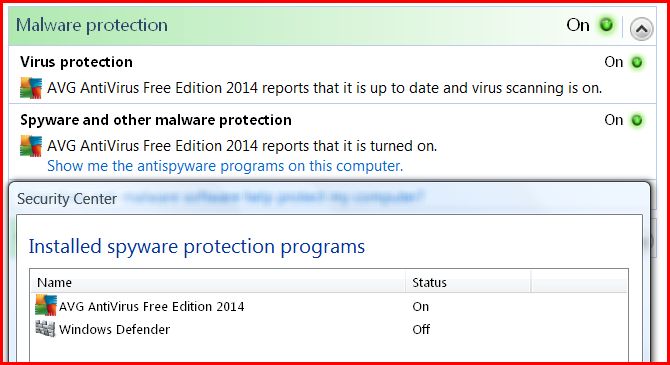670x365 pixels.
Task: Click the Malware protection header title
Action: click(x=92, y=25)
